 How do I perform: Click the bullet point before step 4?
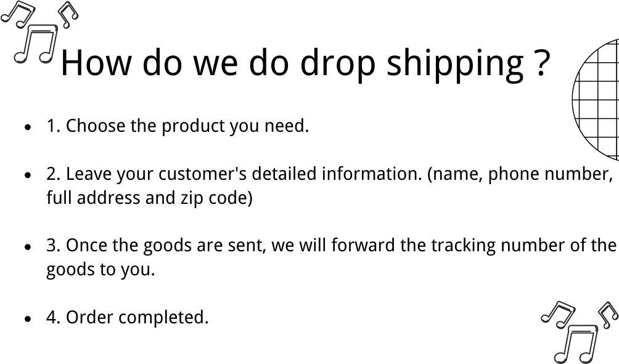[28, 319]
